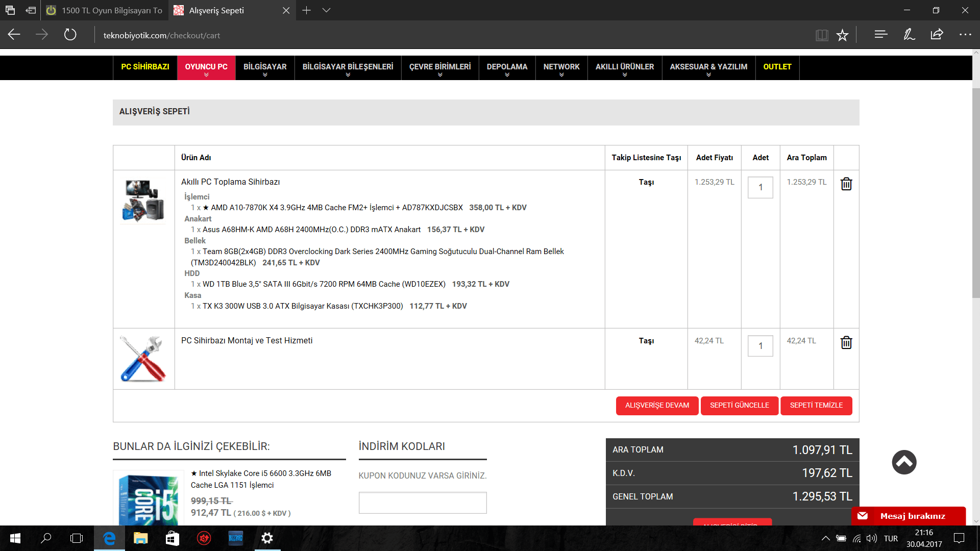
Task: Click the coupon code input field
Action: (423, 503)
